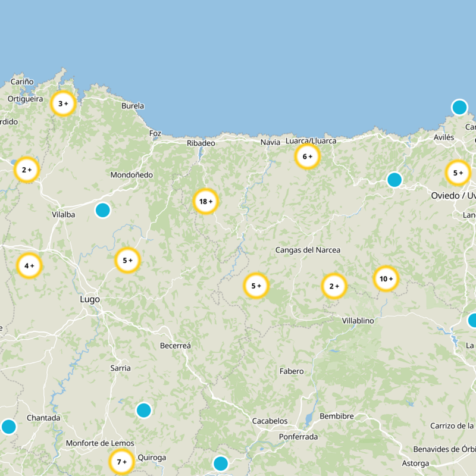Expand the 3 + cluster near Ortigueira

click(63, 104)
